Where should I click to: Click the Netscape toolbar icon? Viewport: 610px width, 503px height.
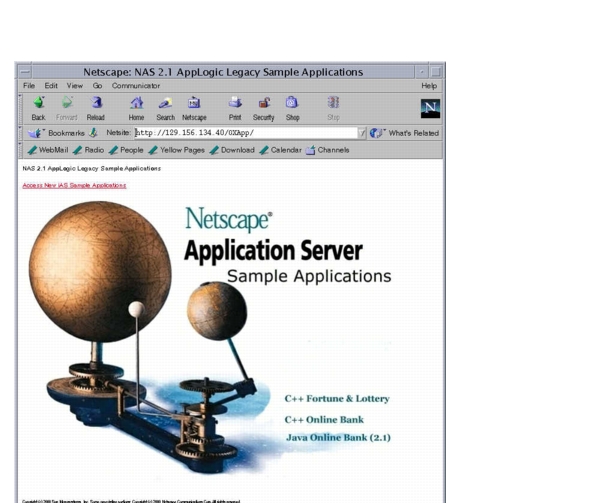(x=194, y=103)
